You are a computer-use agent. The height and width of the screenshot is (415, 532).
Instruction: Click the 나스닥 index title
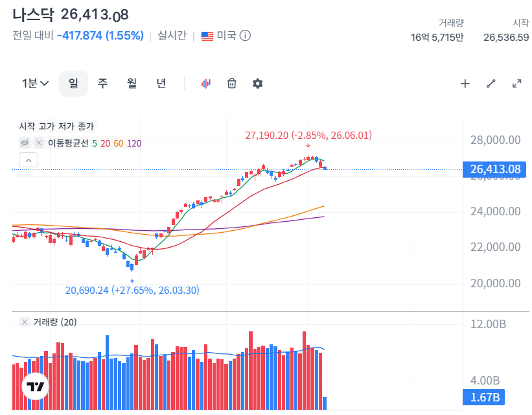[33, 15]
